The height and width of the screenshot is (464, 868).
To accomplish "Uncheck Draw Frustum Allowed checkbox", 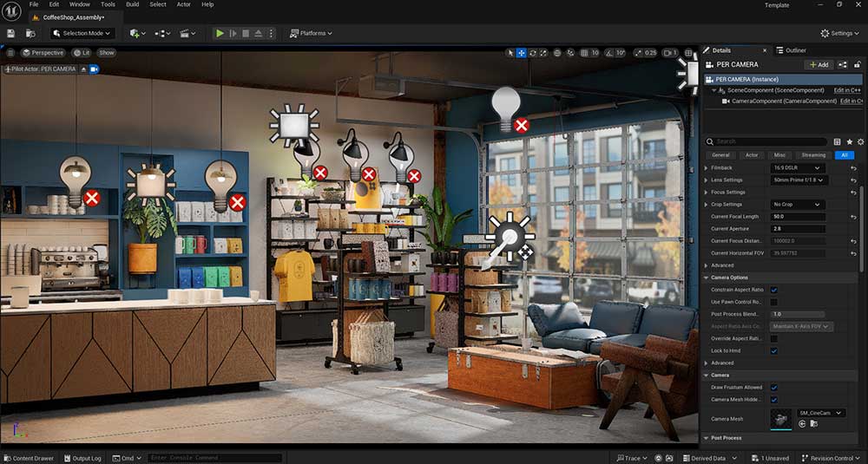I will tap(774, 387).
